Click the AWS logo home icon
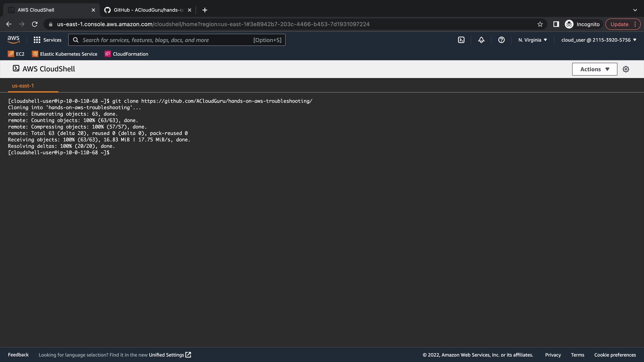This screenshot has height=362, width=644. [x=13, y=40]
